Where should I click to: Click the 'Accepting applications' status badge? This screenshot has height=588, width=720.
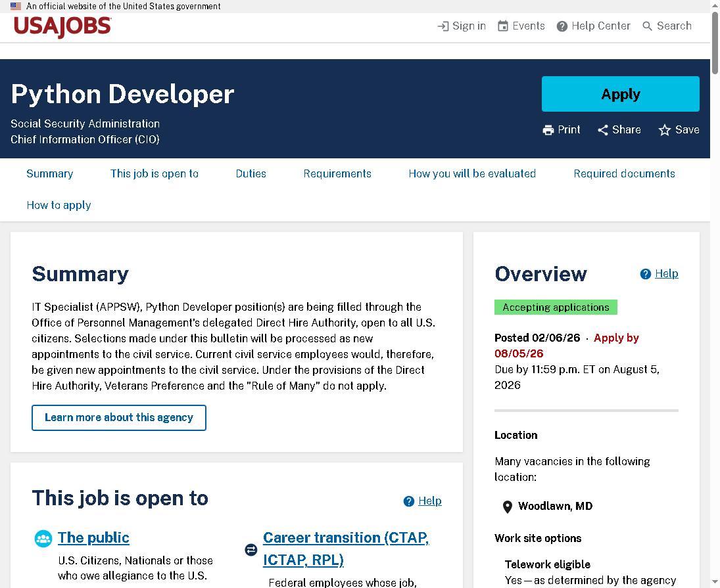(556, 307)
